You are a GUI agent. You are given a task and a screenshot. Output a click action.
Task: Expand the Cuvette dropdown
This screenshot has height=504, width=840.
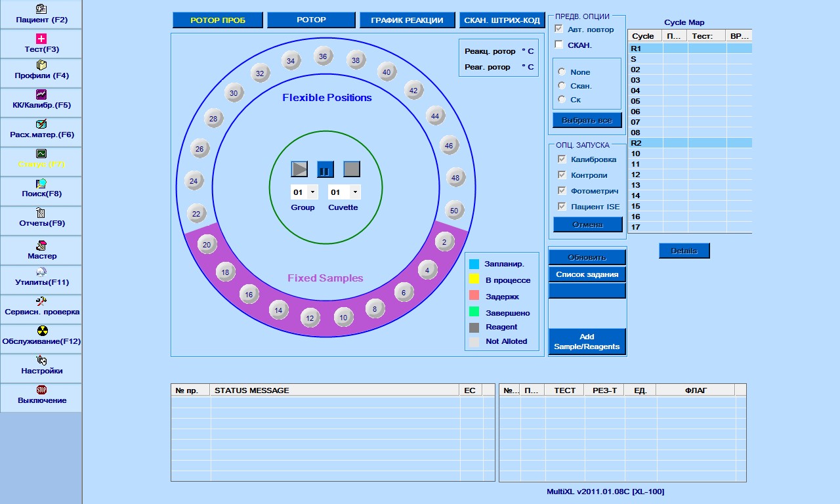click(354, 192)
